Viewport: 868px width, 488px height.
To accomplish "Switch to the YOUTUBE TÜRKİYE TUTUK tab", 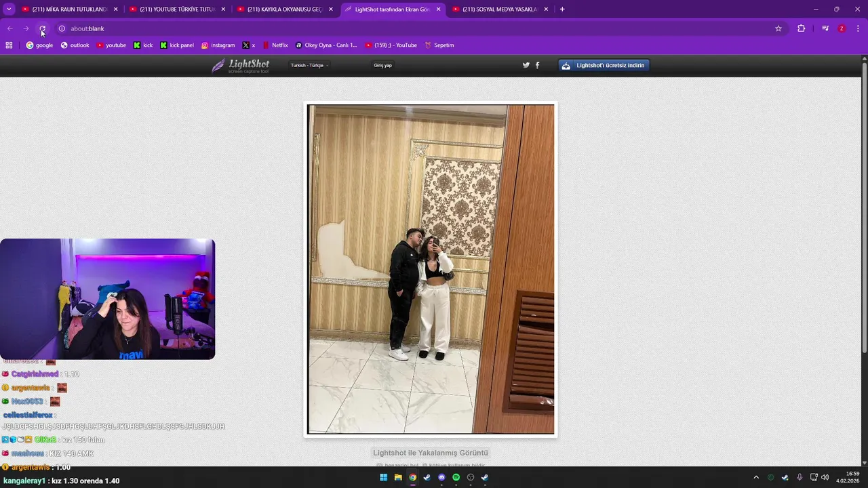I will (x=177, y=9).
